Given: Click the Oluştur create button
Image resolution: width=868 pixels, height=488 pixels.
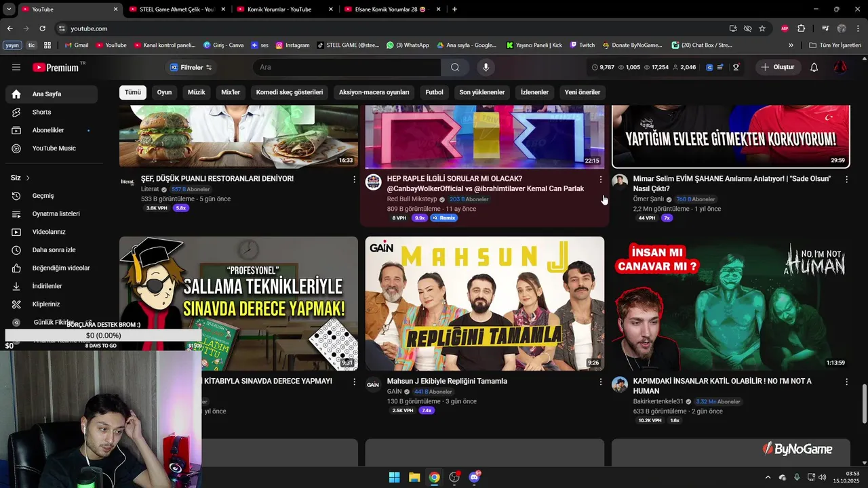Looking at the screenshot, I should click(778, 67).
